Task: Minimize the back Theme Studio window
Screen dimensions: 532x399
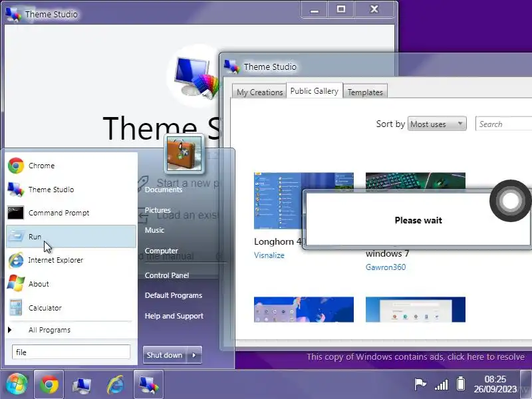Action: [314, 9]
